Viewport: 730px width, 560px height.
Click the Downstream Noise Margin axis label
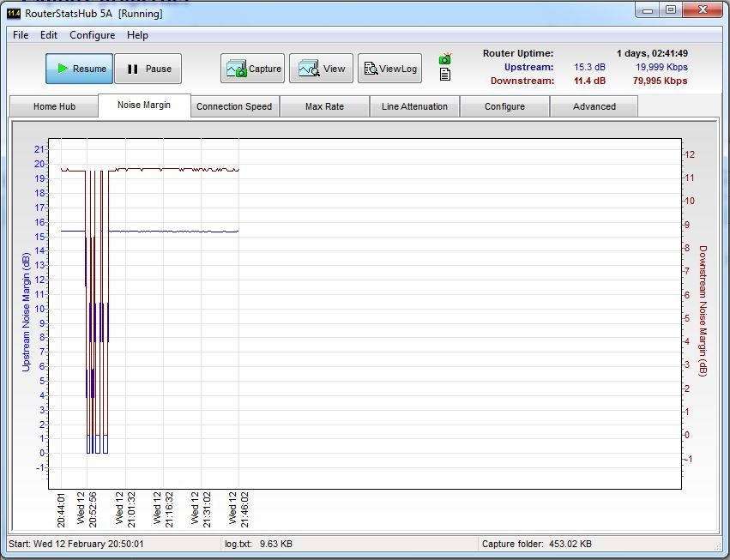tap(703, 311)
